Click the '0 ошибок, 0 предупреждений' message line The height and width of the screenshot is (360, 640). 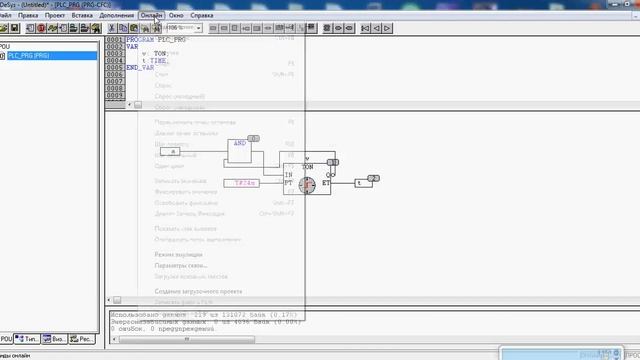(162, 329)
